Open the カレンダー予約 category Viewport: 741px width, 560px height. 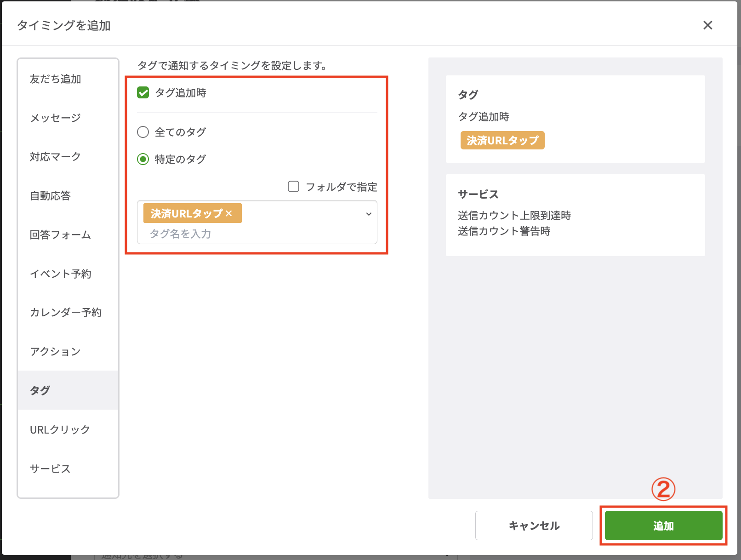click(66, 312)
